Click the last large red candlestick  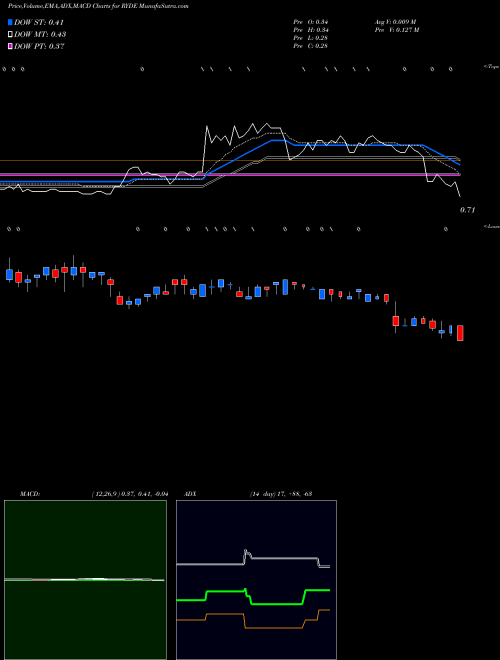coord(460,333)
